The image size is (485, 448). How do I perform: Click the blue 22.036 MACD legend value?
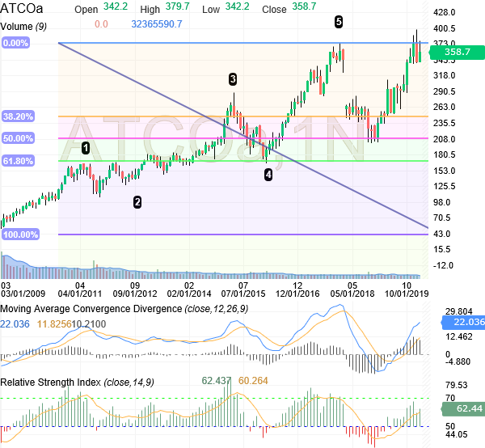click(15, 324)
